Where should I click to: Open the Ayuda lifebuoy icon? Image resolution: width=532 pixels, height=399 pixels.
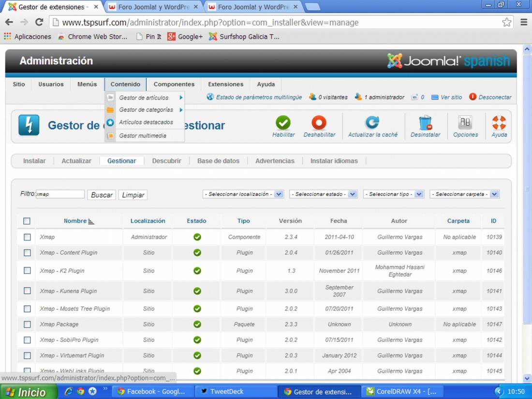click(499, 122)
